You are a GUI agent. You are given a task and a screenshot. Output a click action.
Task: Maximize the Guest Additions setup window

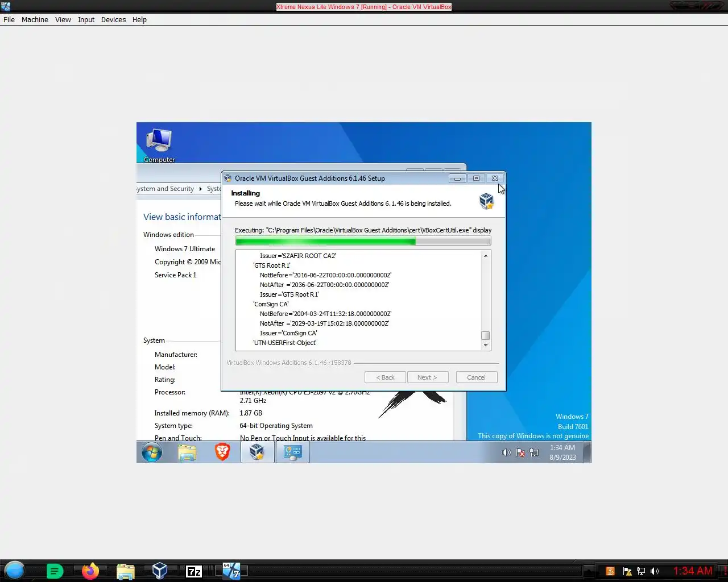coord(476,178)
